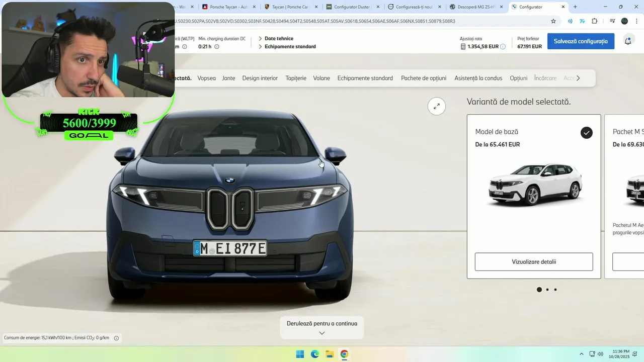Open the Windows Start menu
Image resolution: width=644 pixels, height=362 pixels.
pyautogui.click(x=300, y=354)
